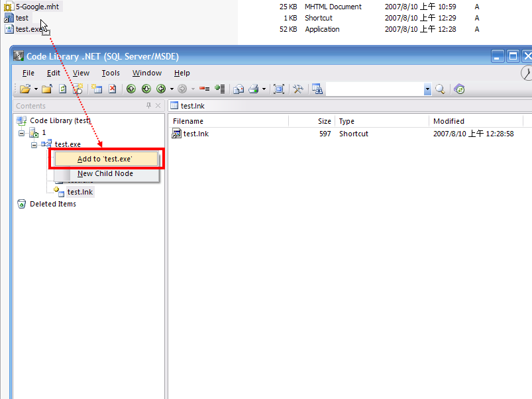Click the magnifying glass search icon
The width and height of the screenshot is (532, 399).
(x=440, y=89)
